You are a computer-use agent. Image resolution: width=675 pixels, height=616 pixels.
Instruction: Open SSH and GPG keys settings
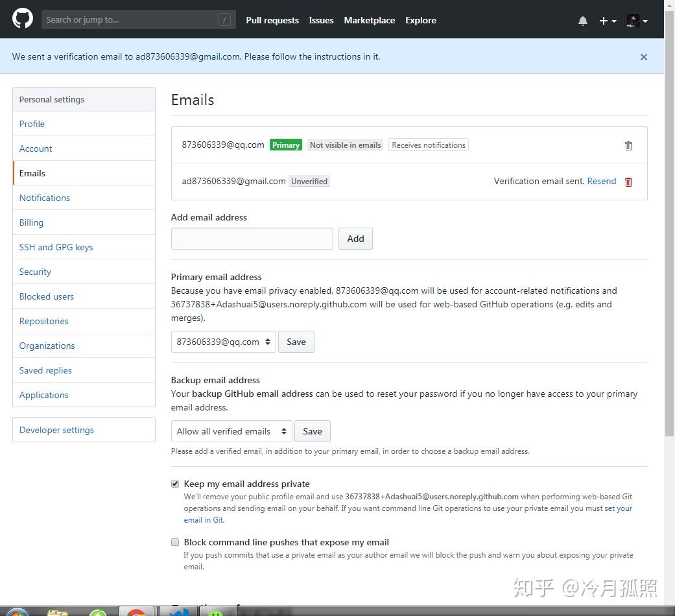point(84,247)
